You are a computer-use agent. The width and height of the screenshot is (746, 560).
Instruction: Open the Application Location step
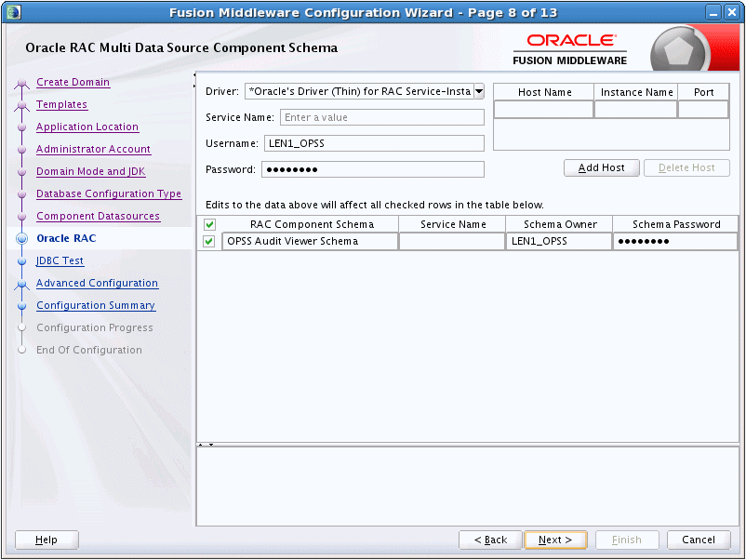(87, 127)
